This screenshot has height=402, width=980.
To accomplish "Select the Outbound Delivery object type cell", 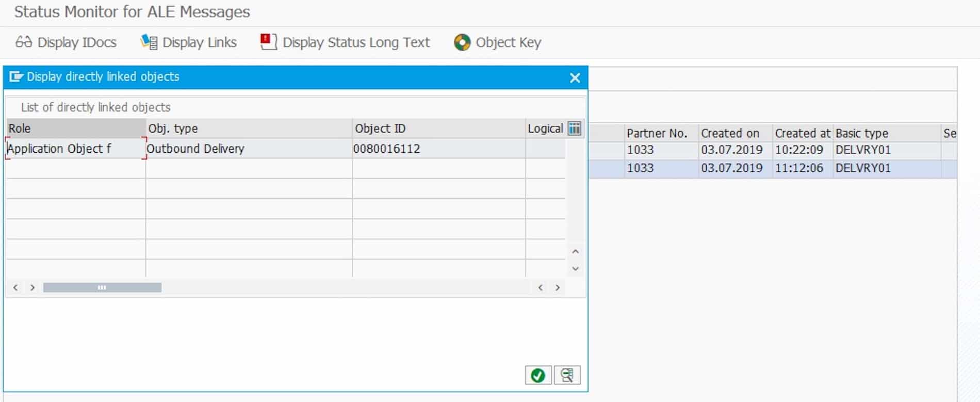I will [248, 149].
